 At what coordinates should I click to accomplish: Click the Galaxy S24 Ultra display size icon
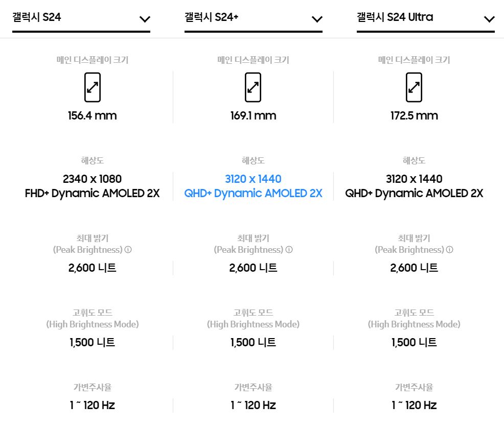(x=414, y=87)
